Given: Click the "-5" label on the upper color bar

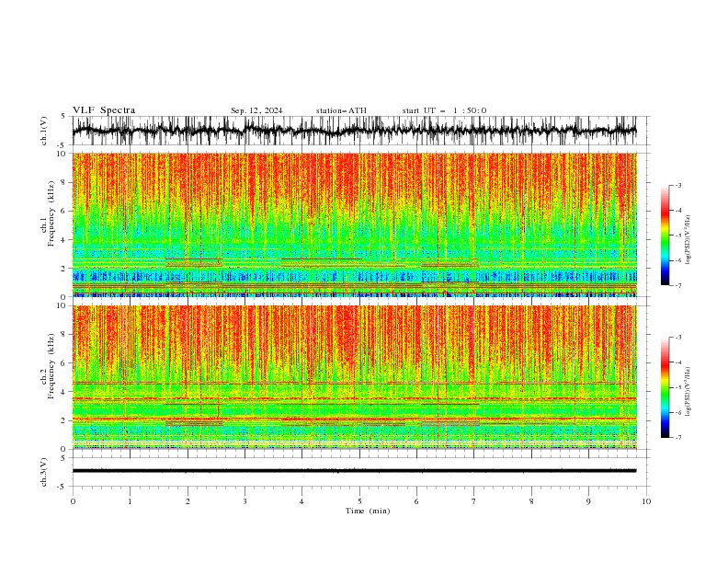Looking at the screenshot, I should 678,236.
